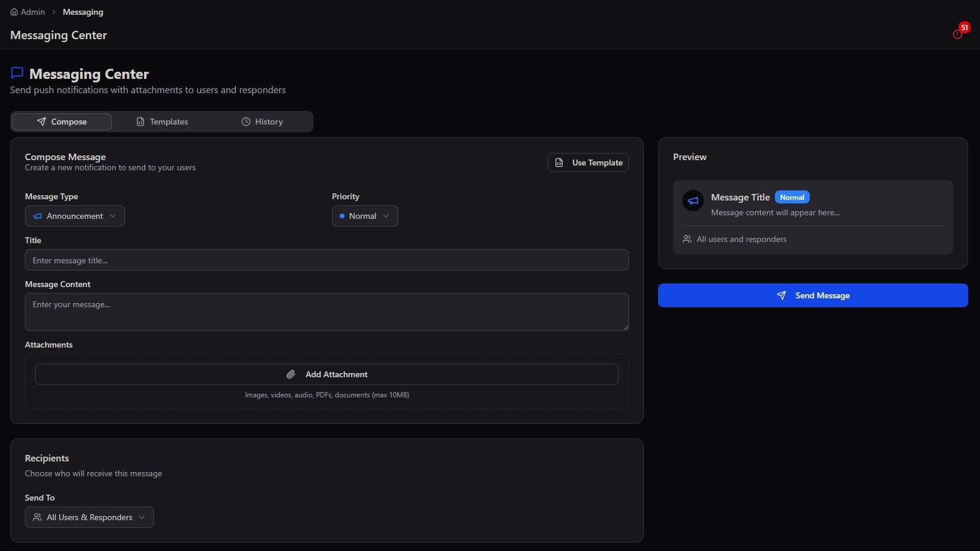980x551 pixels.
Task: Click the paper plane icon in Send Message
Action: pyautogui.click(x=781, y=295)
